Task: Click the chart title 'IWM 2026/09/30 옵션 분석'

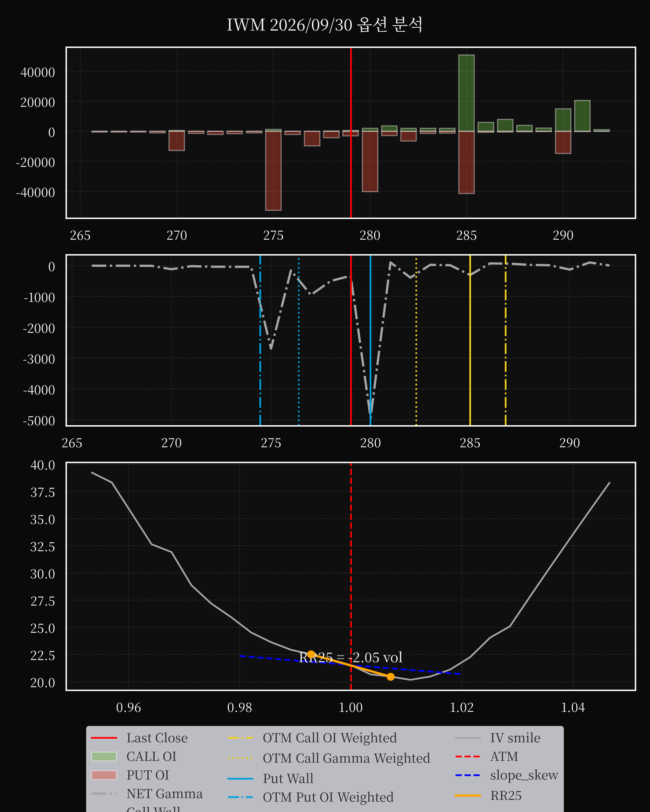Action: [x=324, y=25]
